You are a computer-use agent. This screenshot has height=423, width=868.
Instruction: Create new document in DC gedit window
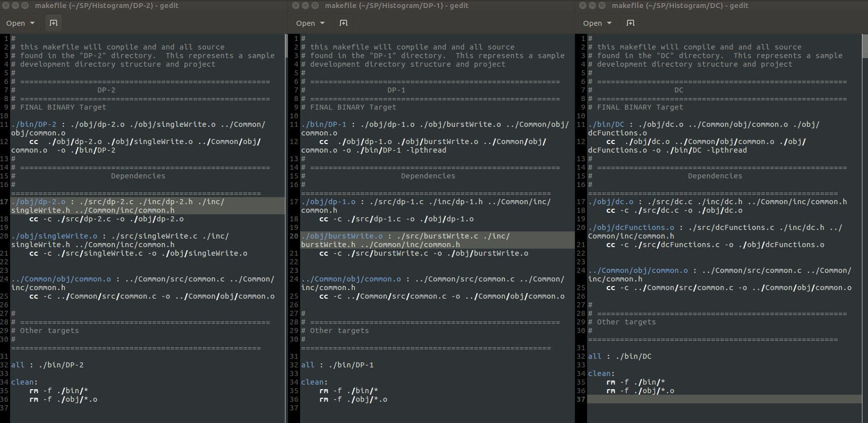(x=630, y=23)
